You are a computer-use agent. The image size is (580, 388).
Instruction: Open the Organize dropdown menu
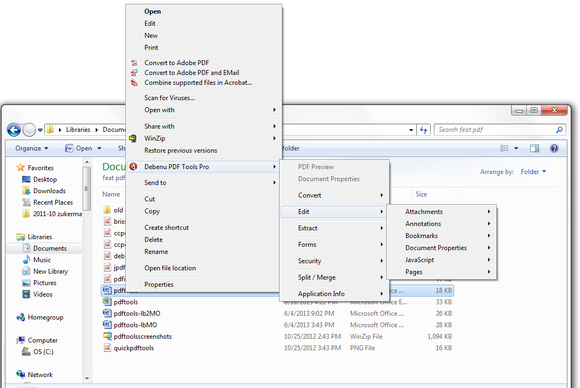coord(32,148)
